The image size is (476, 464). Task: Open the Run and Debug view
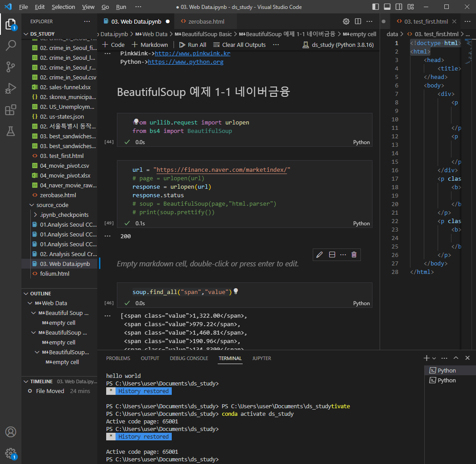pyautogui.click(x=11, y=88)
